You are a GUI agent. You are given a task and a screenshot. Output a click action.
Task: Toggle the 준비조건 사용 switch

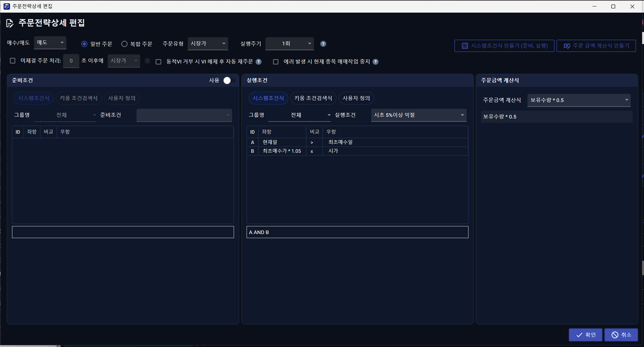[229, 80]
